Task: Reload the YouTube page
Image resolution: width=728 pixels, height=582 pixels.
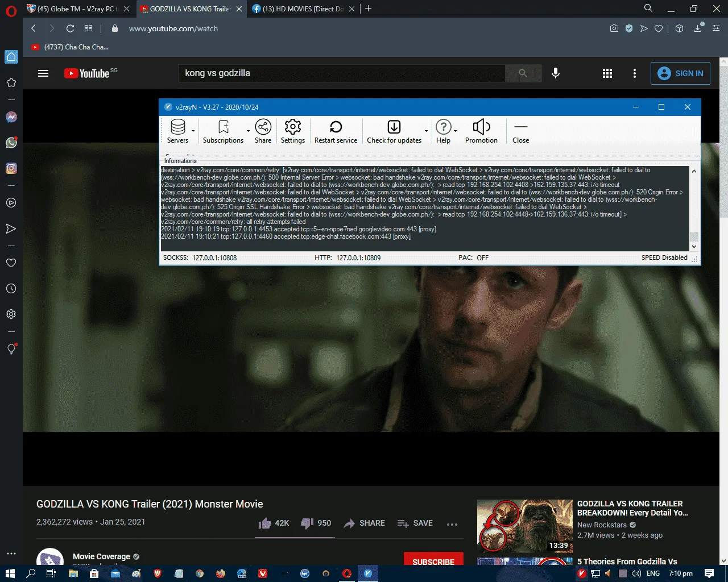Action: (x=70, y=28)
